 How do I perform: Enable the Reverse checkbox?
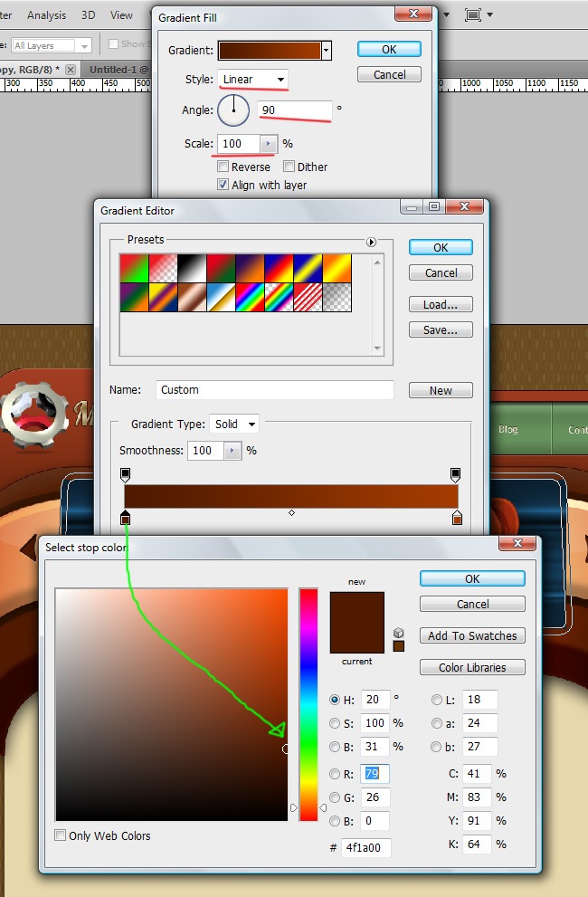(223, 167)
